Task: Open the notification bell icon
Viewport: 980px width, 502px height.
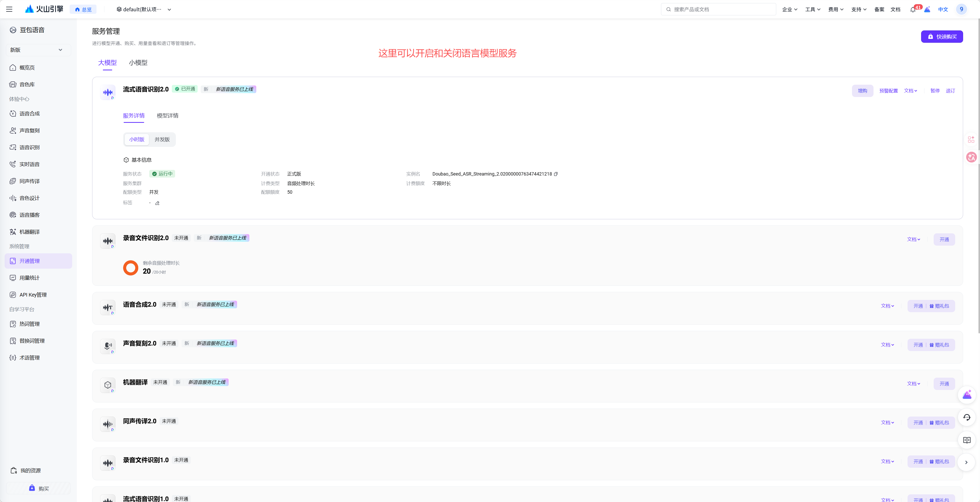Action: click(x=912, y=9)
